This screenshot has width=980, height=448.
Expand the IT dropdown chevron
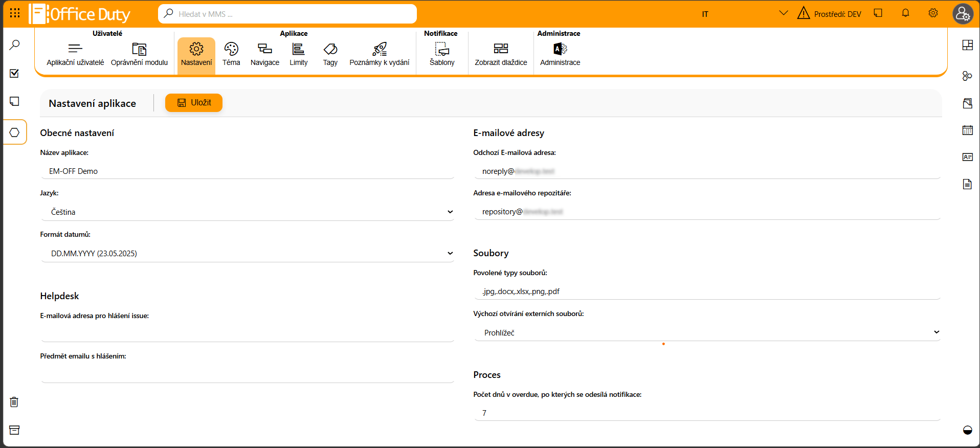pos(783,13)
